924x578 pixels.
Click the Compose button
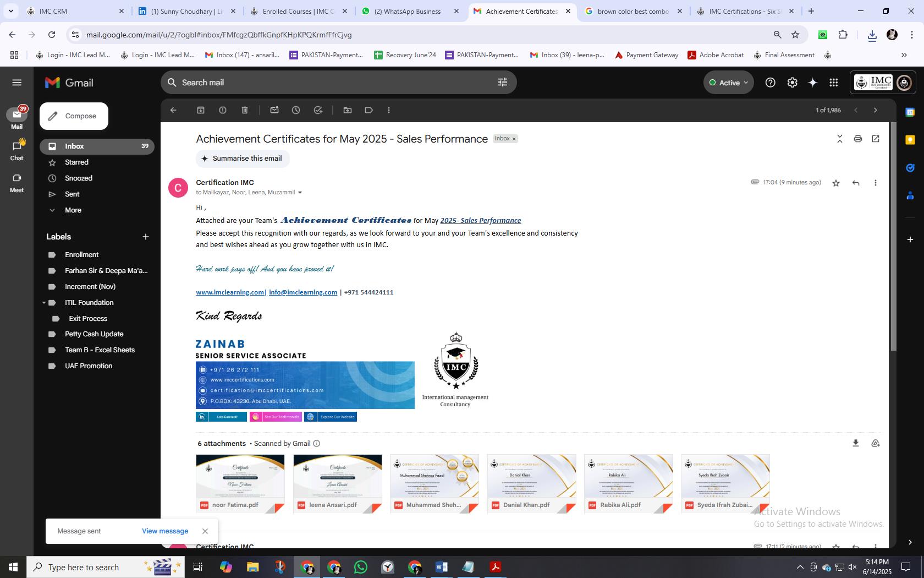(74, 116)
